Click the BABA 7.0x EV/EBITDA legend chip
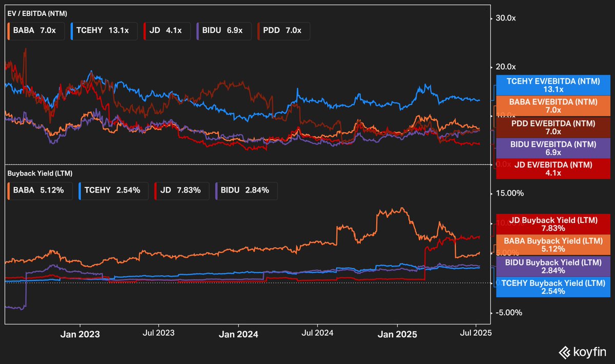The height and width of the screenshot is (364, 615). point(35,31)
